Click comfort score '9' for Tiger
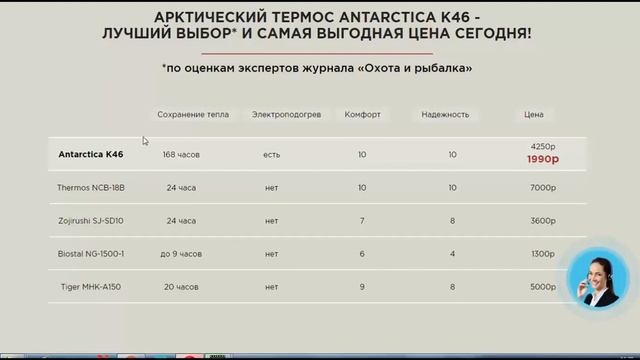Image resolution: width=640 pixels, height=360 pixels. tap(362, 287)
